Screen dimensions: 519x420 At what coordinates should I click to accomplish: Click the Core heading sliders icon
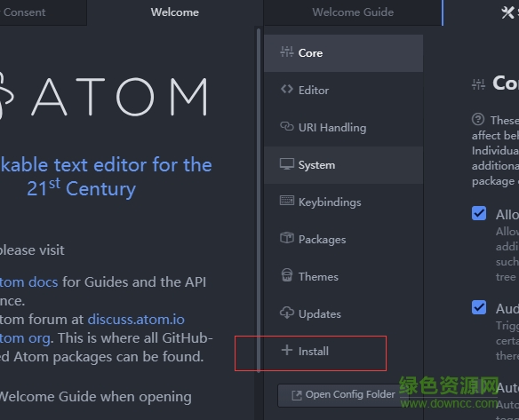[478, 84]
